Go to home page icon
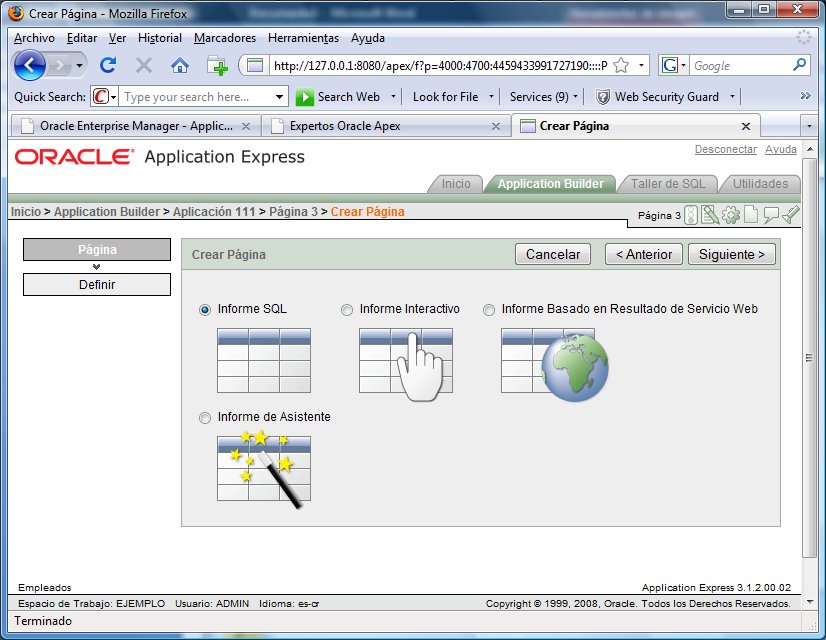 coord(180,65)
